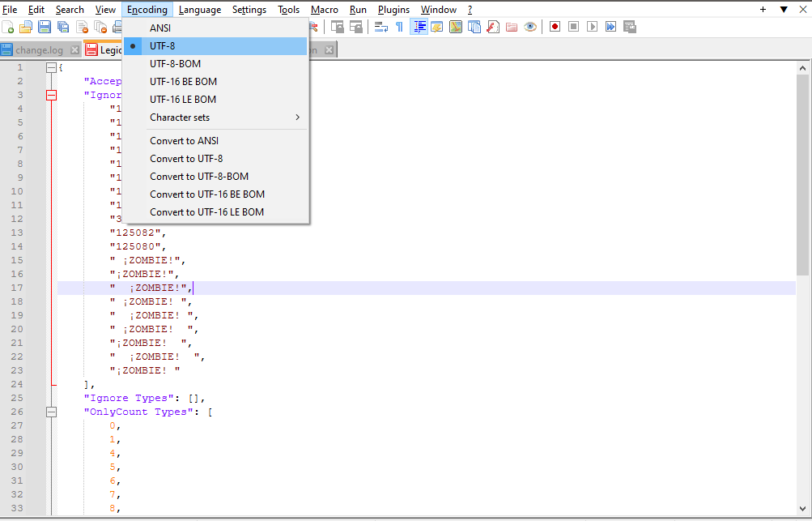Click the New file toolbar icon

click(7, 27)
